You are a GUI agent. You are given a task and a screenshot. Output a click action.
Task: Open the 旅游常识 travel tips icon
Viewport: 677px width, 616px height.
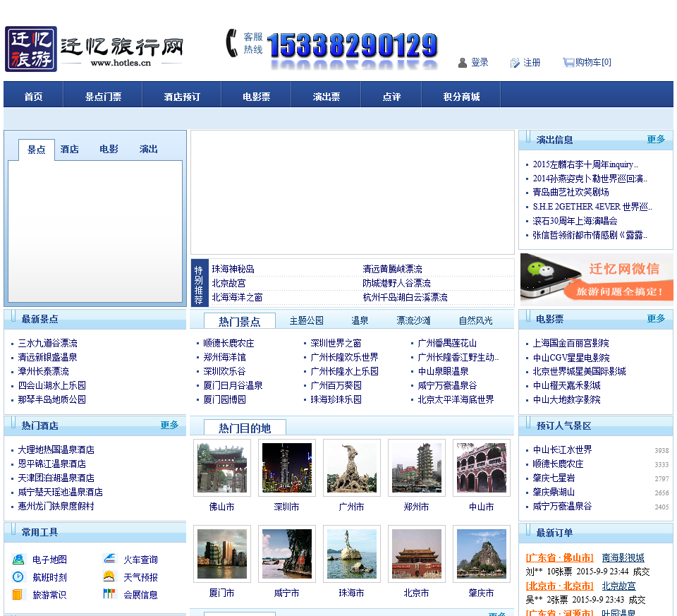[18, 594]
